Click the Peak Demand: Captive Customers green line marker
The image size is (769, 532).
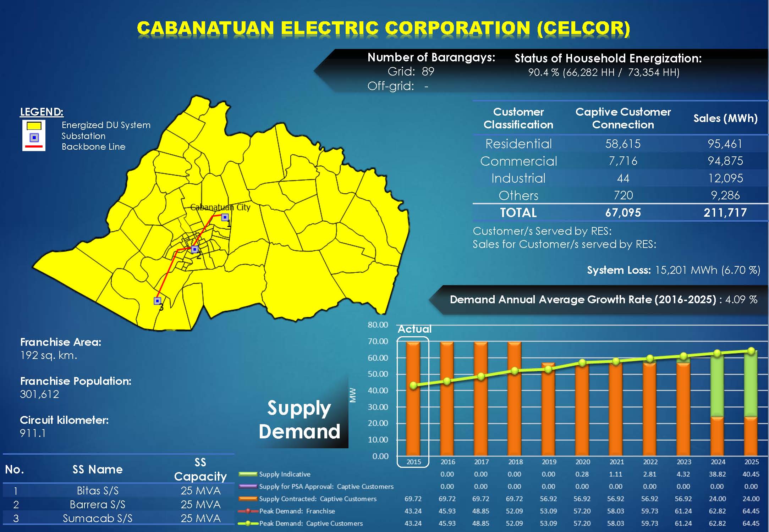click(248, 523)
